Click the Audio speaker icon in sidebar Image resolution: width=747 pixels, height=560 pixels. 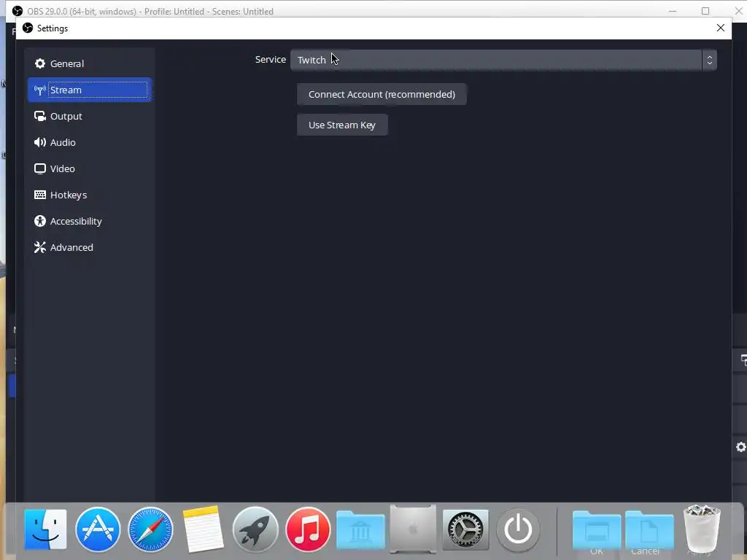click(x=40, y=142)
